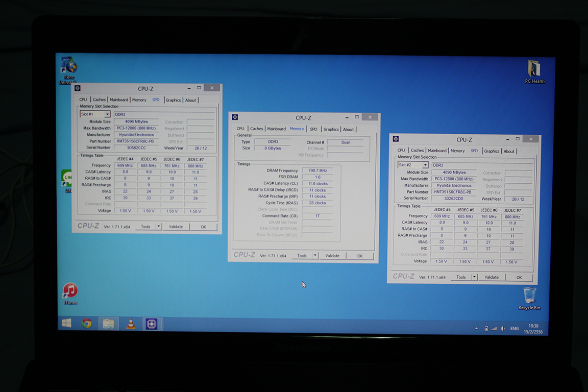
Task: Switch to Memory tab in Slot #2 window
Action: tap(457, 151)
